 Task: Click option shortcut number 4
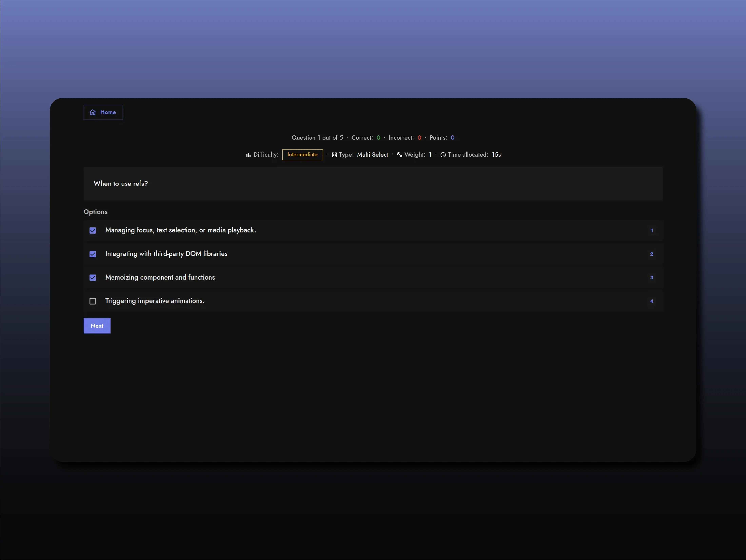tap(652, 301)
